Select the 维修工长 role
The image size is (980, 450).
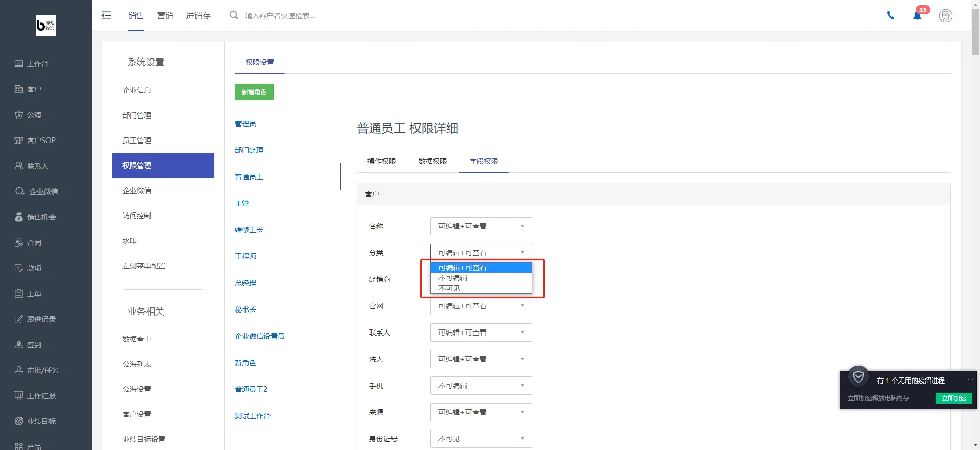click(x=249, y=230)
